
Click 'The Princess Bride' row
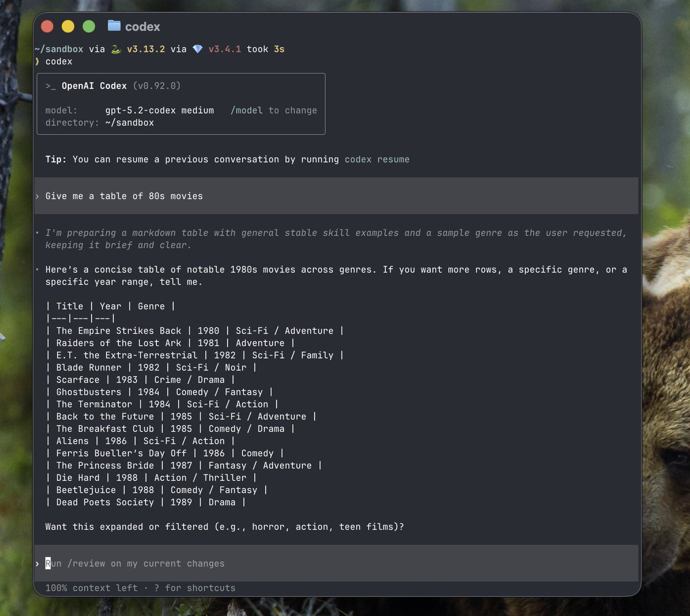point(184,466)
